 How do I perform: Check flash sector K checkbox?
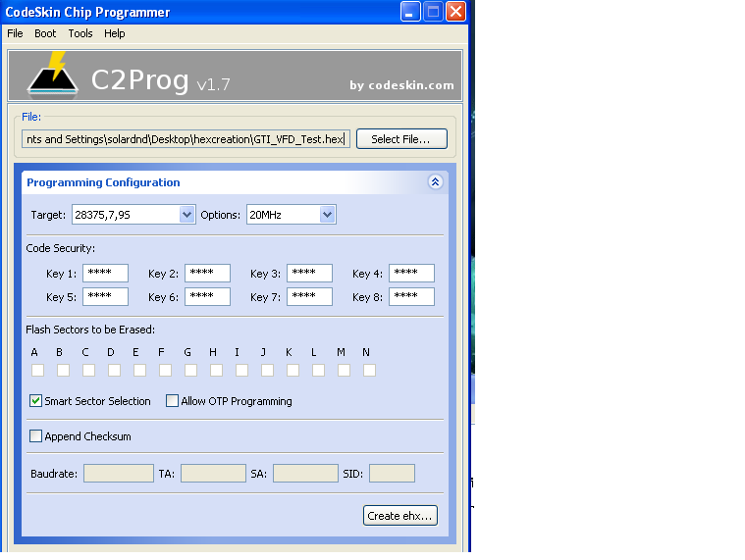click(x=293, y=370)
